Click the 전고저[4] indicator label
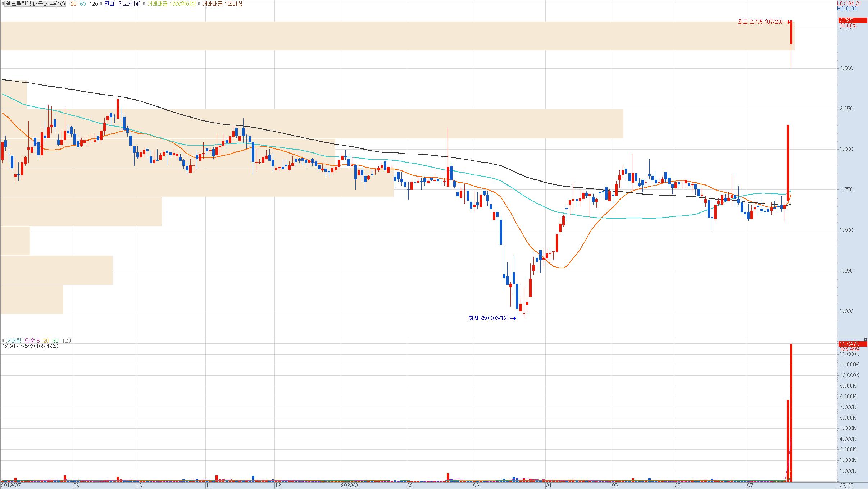The image size is (868, 489). (x=129, y=4)
